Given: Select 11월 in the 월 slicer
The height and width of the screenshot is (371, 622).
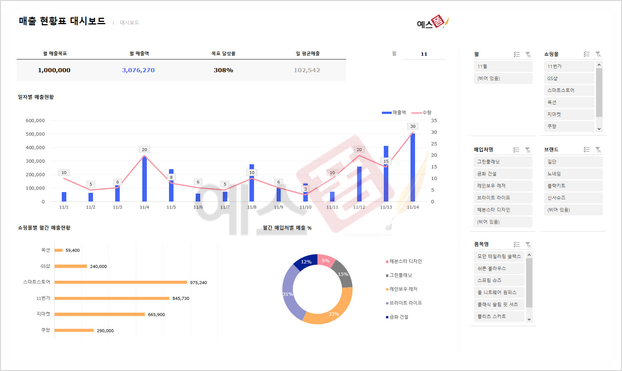Looking at the screenshot, I should click(503, 67).
